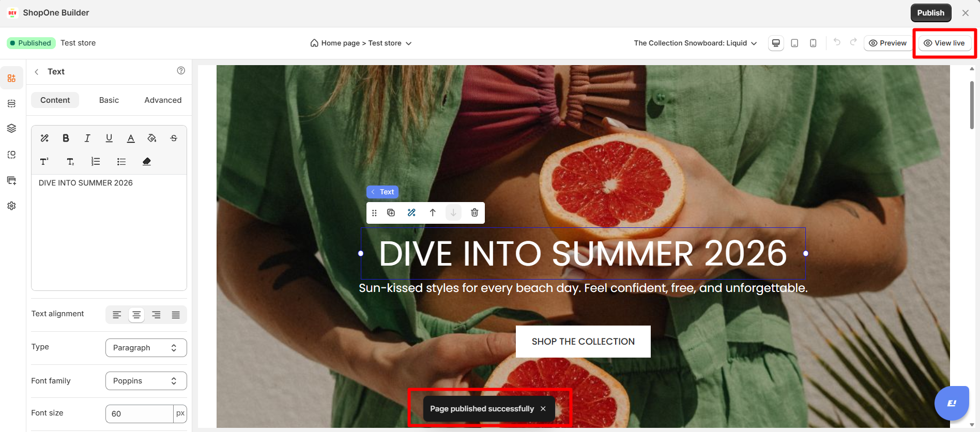Open the layers panel in sidebar

pyautogui.click(x=11, y=128)
